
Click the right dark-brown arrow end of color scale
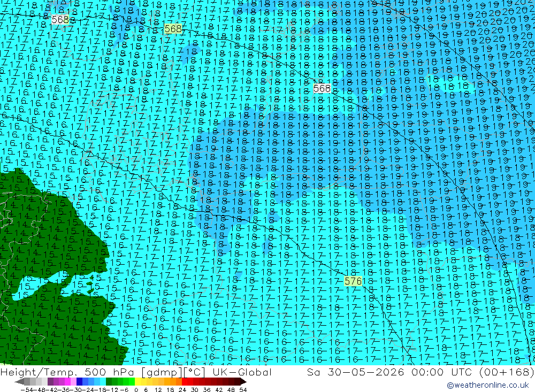[243, 382]
